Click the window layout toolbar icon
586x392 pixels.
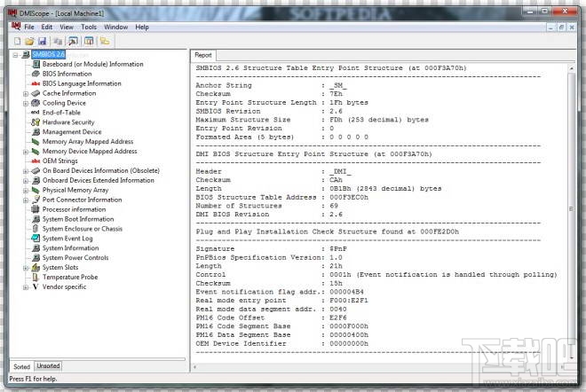[x=89, y=41]
